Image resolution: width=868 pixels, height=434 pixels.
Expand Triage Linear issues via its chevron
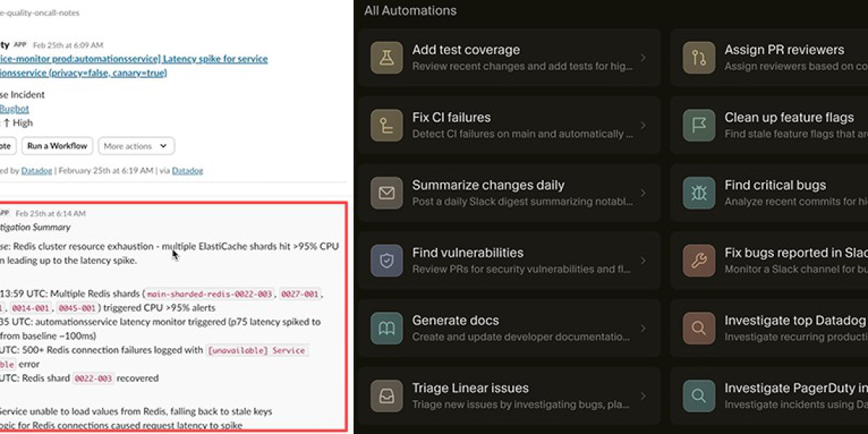click(643, 396)
